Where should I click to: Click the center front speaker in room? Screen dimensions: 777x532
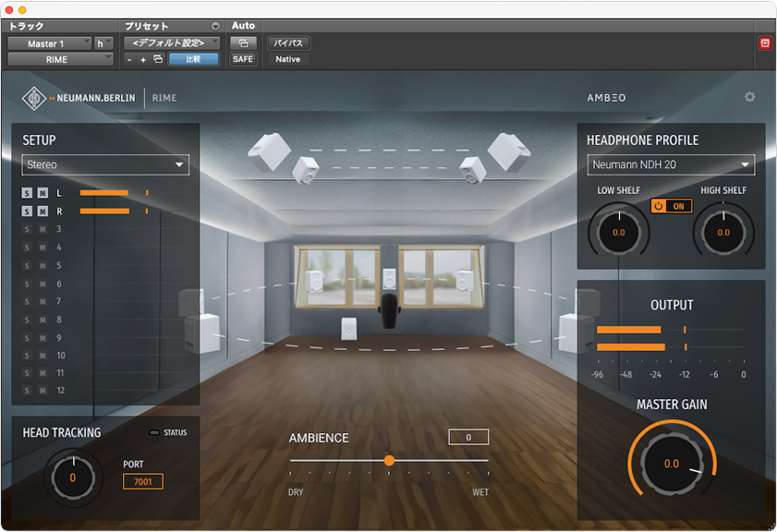click(389, 279)
